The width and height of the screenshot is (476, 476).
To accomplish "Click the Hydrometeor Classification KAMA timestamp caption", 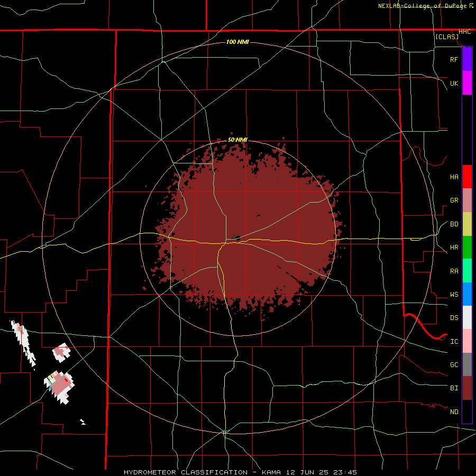I will coord(240,472).
